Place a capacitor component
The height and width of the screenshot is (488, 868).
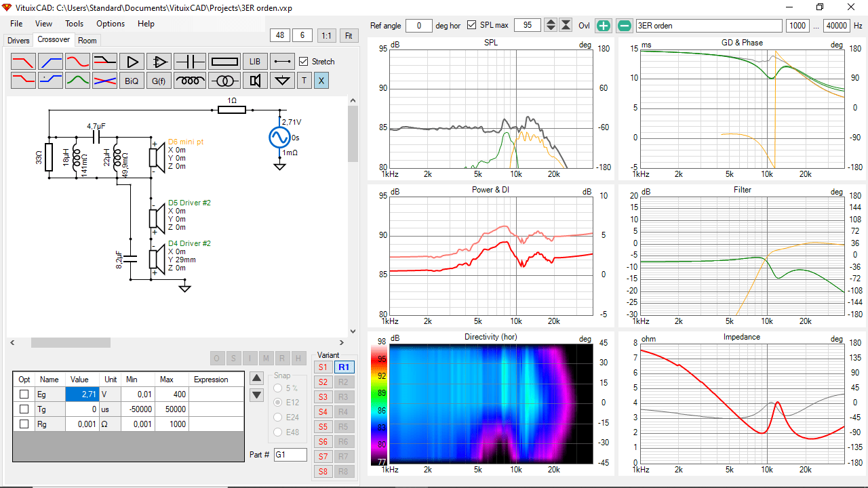[x=190, y=62]
